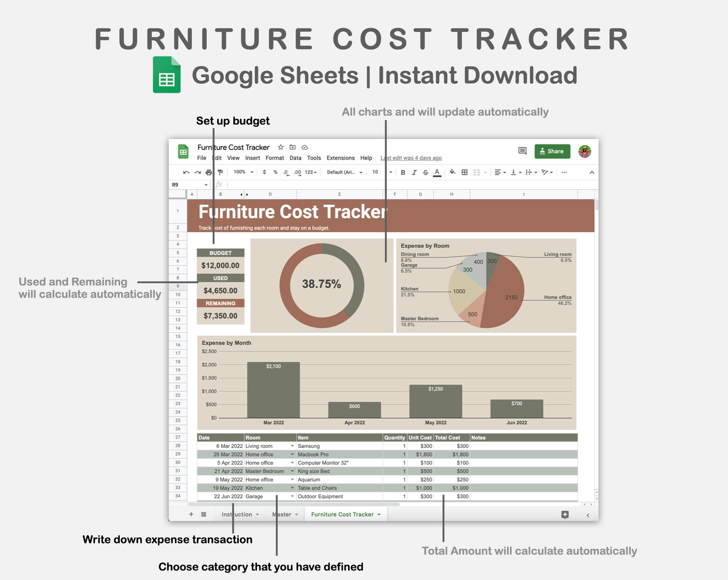The width and height of the screenshot is (728, 580).
Task: Open the Last edit was 4 days ago link
Action: click(411, 158)
